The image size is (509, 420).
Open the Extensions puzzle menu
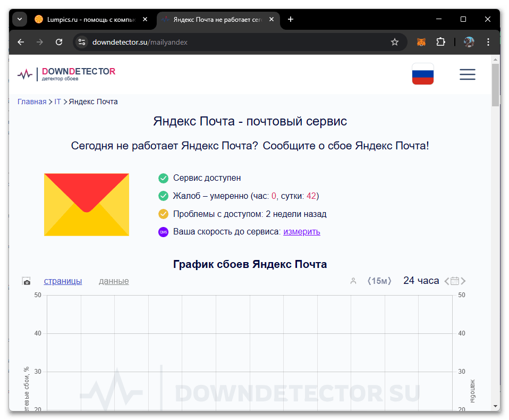(440, 42)
